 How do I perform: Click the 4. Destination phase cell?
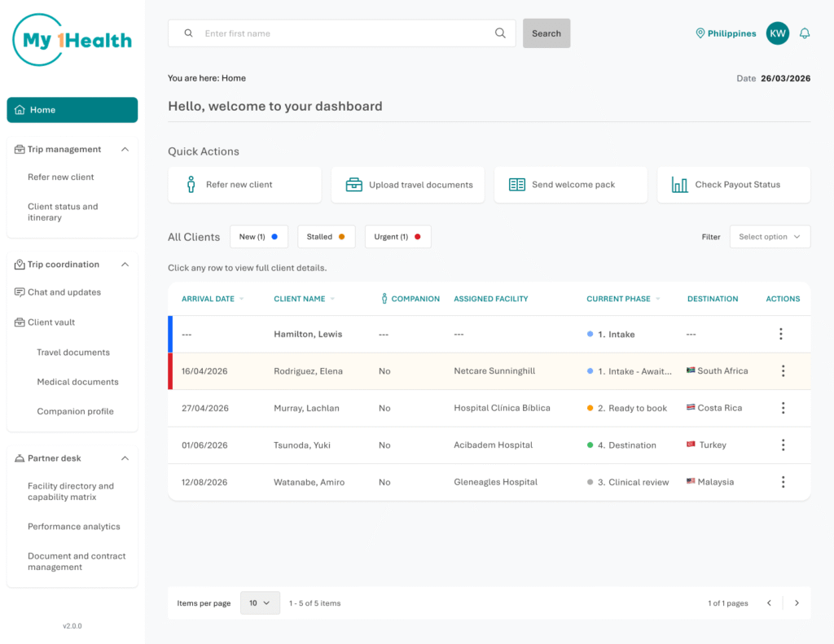(621, 445)
